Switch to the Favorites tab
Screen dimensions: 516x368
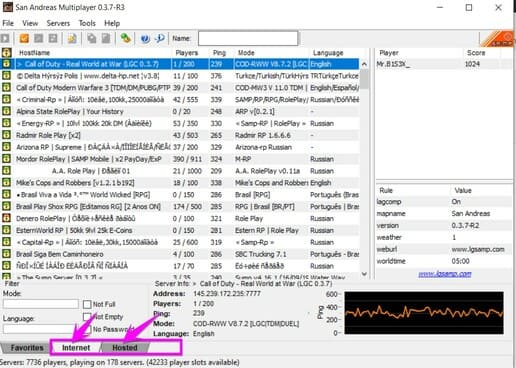27,348
